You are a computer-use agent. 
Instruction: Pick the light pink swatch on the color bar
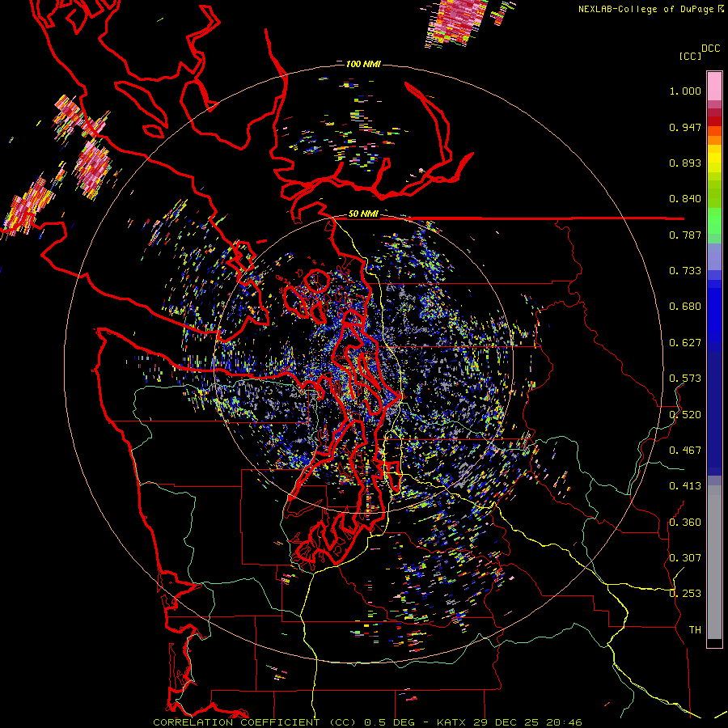714,87
